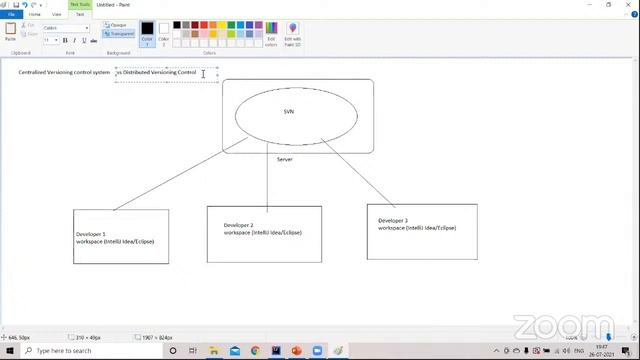Open File Explorer from the taskbar

click(214, 351)
